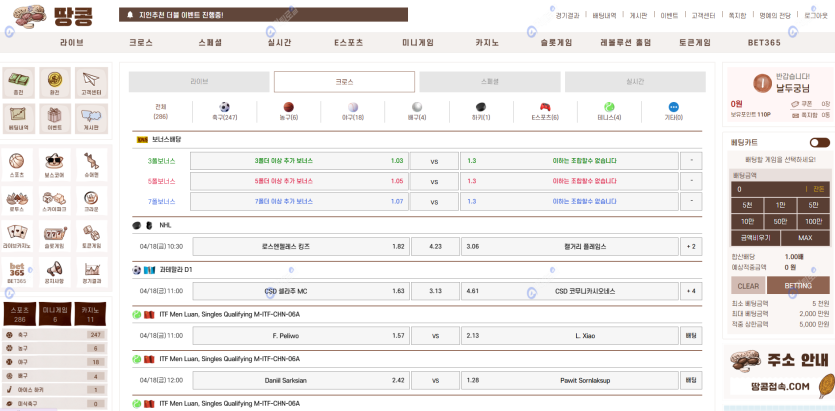835x411 pixels.
Task: Click the 하키(1) hockey puck filter
Action: pos(480,108)
